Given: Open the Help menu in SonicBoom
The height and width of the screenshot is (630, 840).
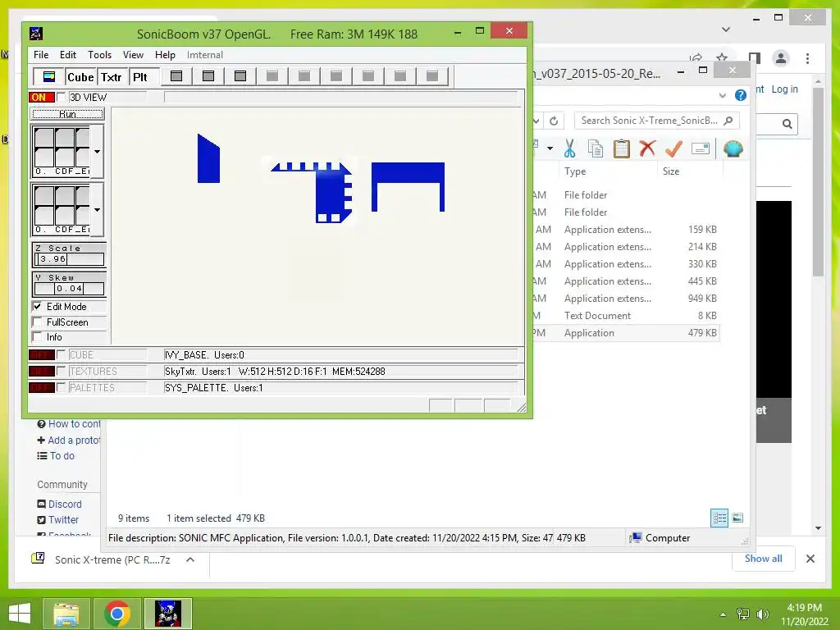Looking at the screenshot, I should (165, 55).
